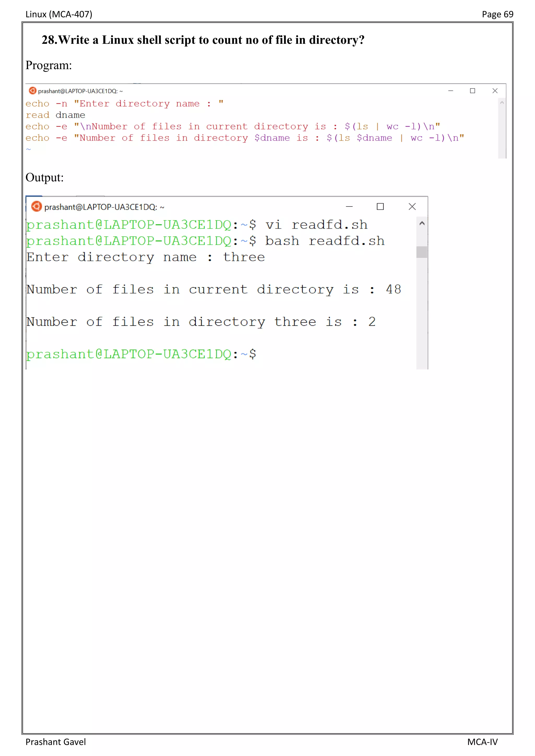
Task: Click the 'Enter directory name : three' output line
Action: (146, 257)
